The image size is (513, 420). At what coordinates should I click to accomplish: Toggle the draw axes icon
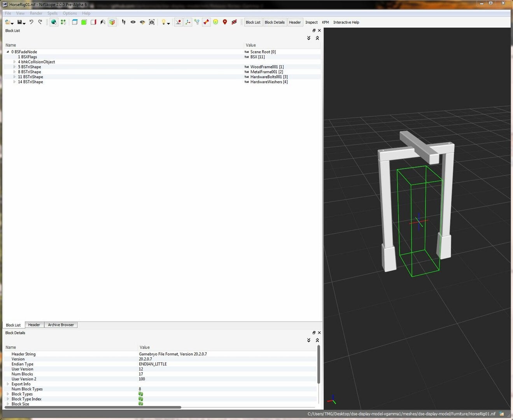pyautogui.click(x=188, y=22)
